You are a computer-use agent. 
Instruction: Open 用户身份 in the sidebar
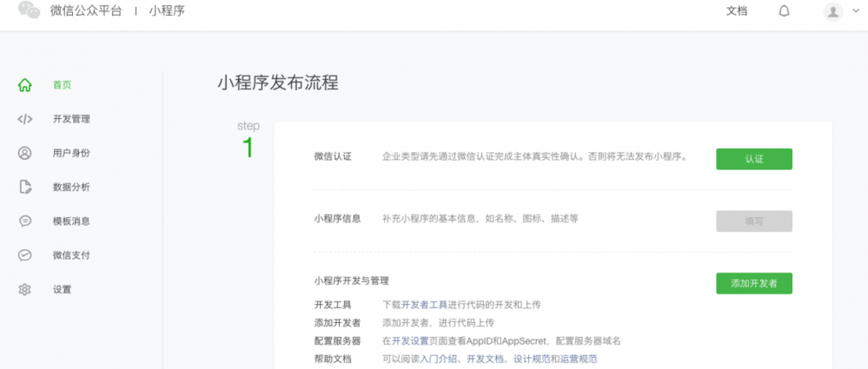71,153
